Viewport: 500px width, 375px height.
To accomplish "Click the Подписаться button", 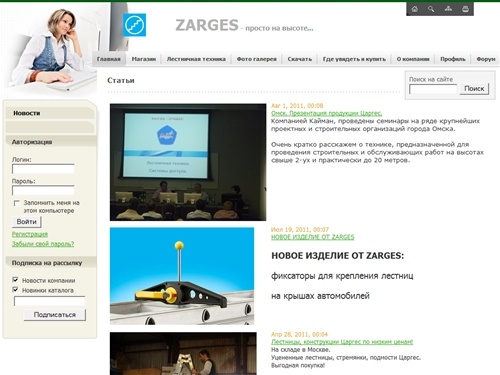I will click(x=55, y=315).
